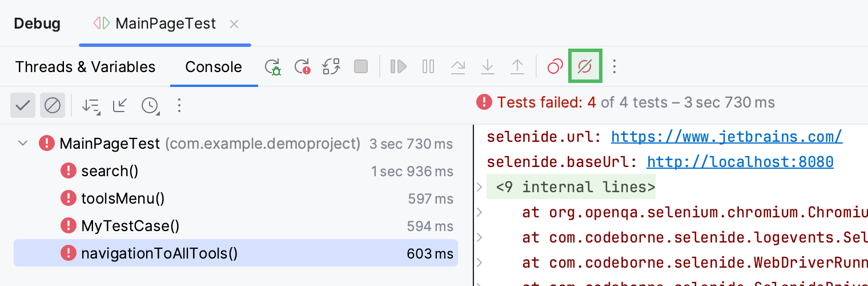Stop the debug session
This screenshot has height=286, width=868.
[x=361, y=67]
